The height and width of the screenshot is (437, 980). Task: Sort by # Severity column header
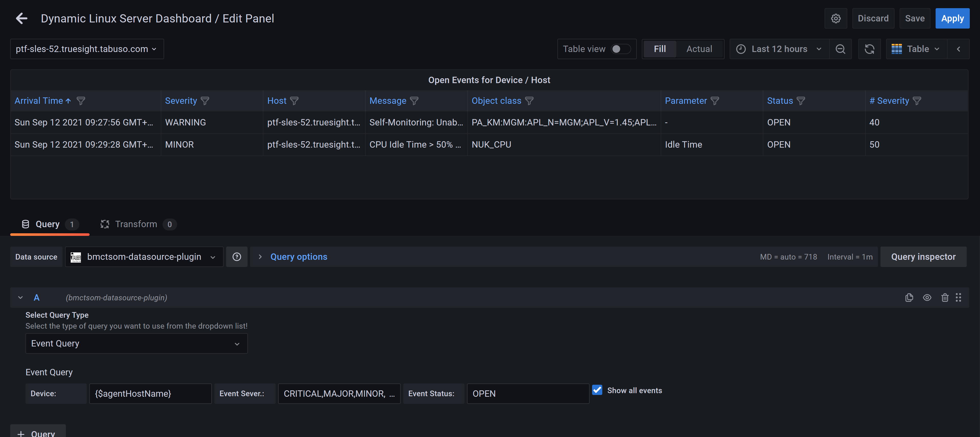click(x=889, y=101)
